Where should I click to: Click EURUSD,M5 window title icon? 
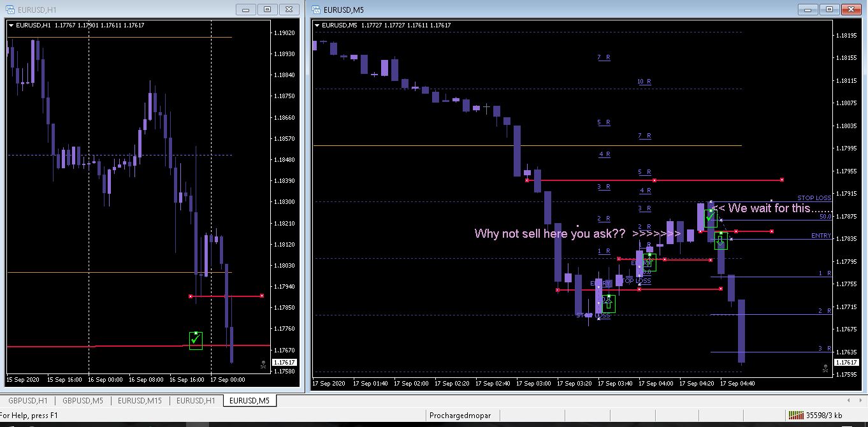pos(316,10)
